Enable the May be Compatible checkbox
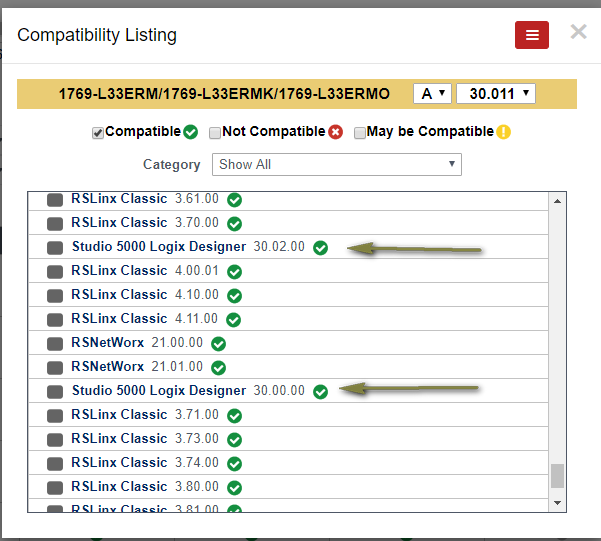601x541 pixels. click(360, 133)
